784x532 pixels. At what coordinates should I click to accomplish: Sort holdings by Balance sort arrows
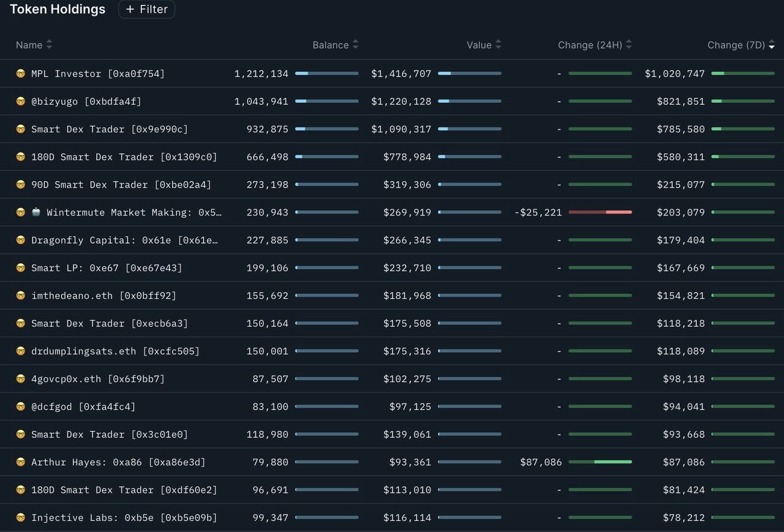click(x=355, y=45)
